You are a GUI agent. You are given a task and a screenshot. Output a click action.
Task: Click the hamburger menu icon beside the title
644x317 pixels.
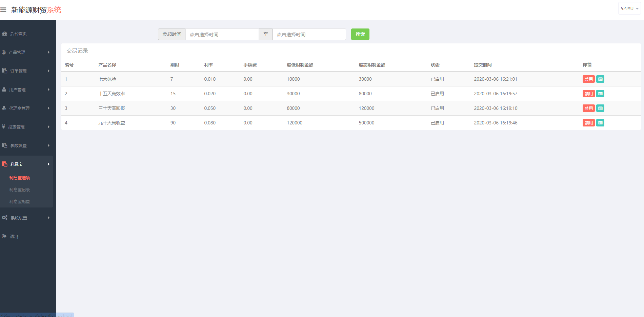[x=3, y=10]
